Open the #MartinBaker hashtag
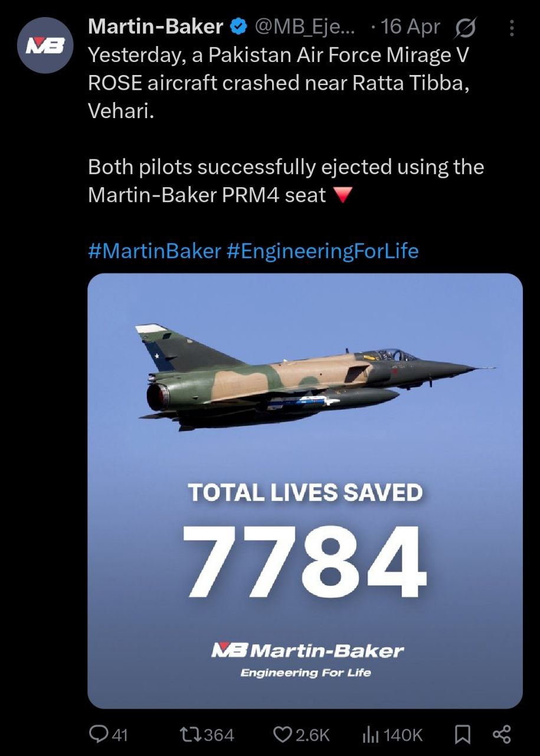The height and width of the screenshot is (756, 540). [154, 251]
